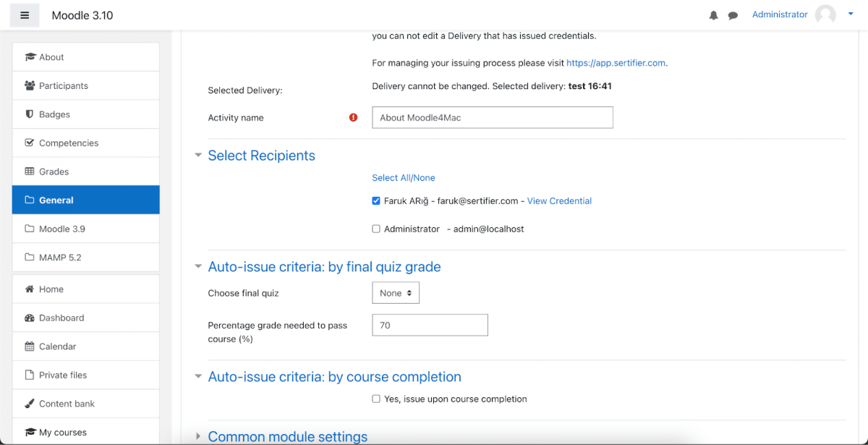Click the Grades table icon
Image resolution: width=868 pixels, height=445 pixels.
click(x=30, y=171)
